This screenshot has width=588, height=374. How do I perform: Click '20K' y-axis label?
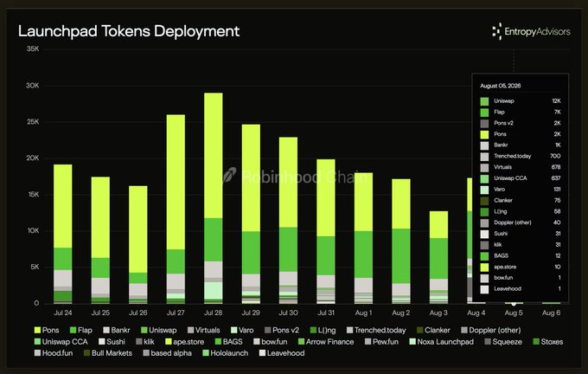(x=33, y=158)
